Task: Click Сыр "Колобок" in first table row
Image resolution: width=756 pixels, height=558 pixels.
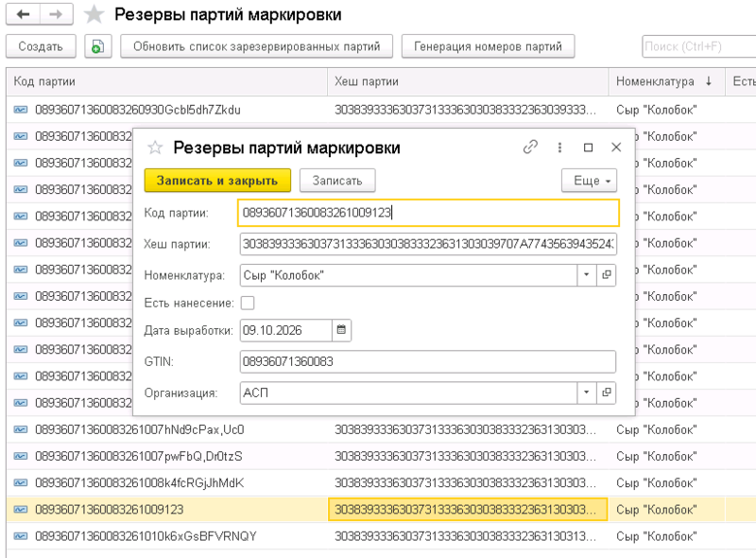Action: pos(656,110)
